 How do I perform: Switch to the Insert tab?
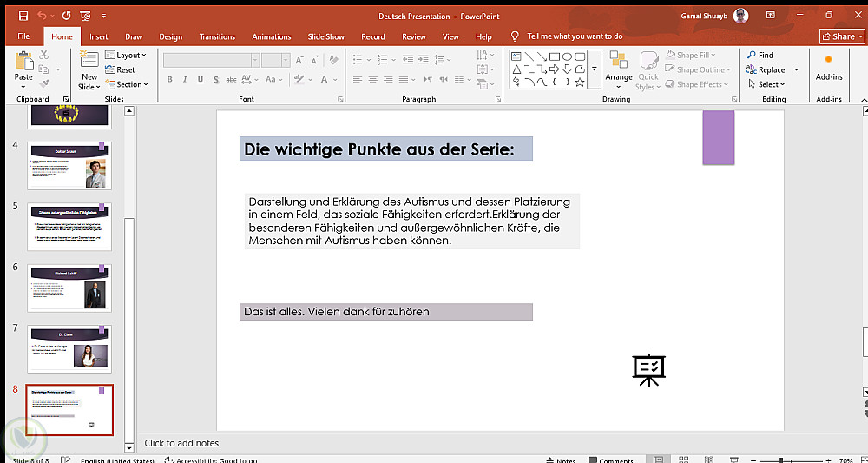[x=99, y=36]
